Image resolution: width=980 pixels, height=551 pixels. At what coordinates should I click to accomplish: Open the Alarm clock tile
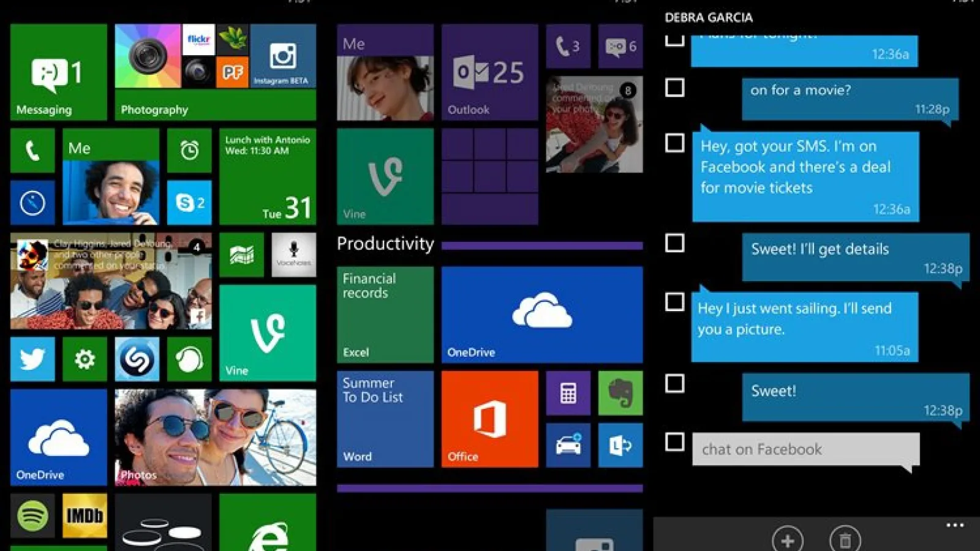(x=189, y=151)
